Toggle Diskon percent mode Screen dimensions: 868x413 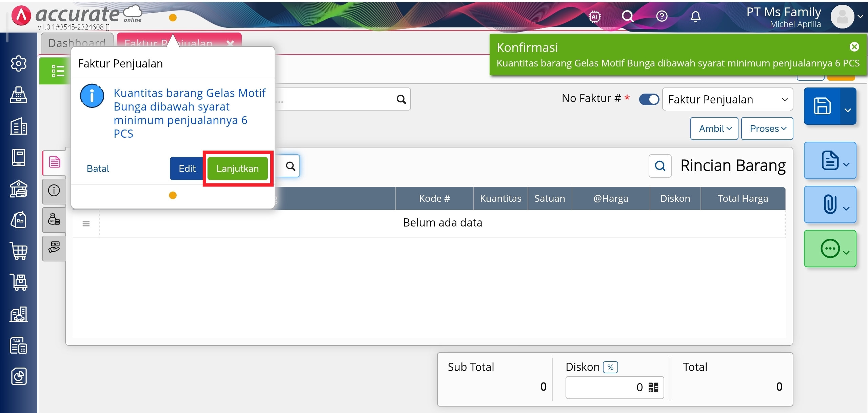point(610,367)
